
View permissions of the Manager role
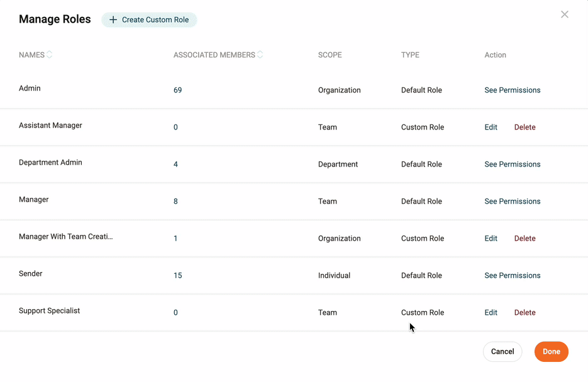click(512, 202)
